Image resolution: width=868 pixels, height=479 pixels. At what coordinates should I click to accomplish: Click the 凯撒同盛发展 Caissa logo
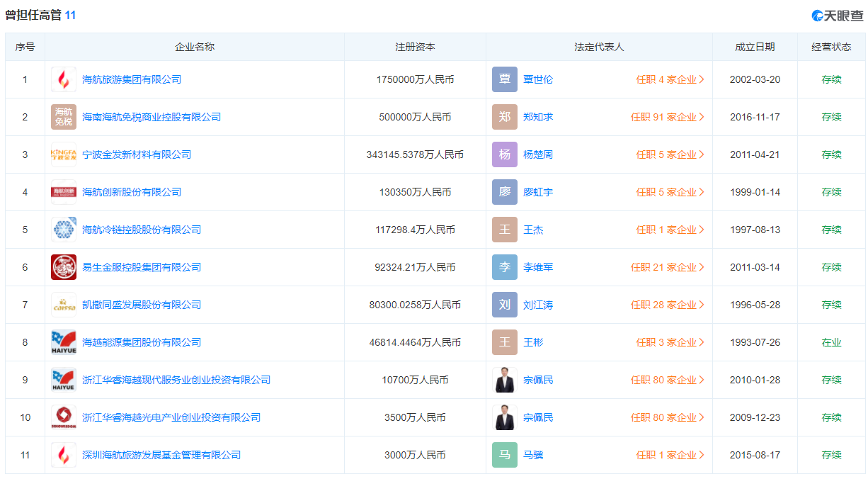64,305
